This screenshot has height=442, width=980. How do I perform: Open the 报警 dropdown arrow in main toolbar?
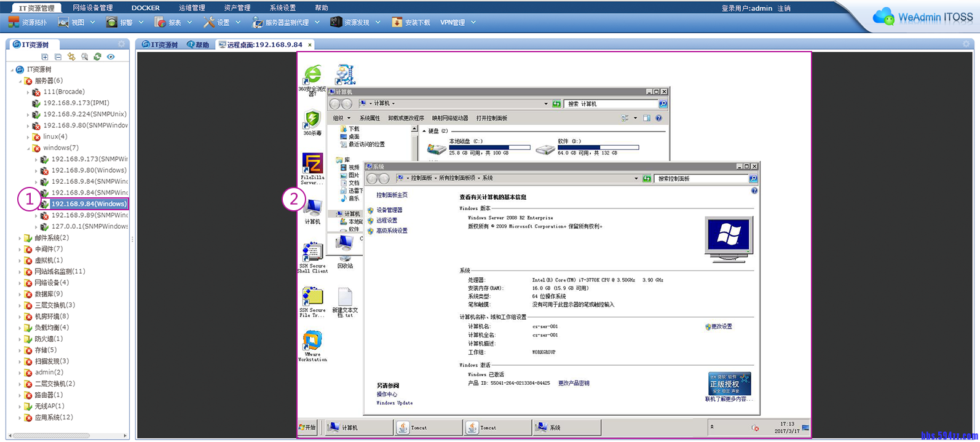[141, 22]
